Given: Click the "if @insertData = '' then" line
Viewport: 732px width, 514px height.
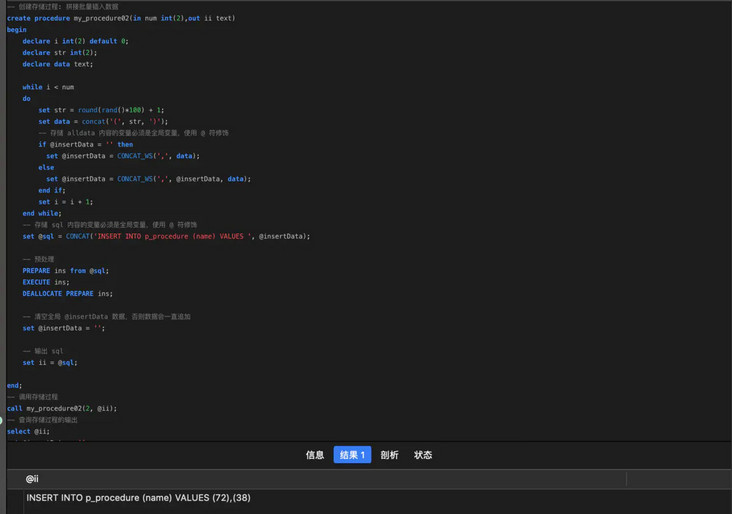Looking at the screenshot, I should pos(86,144).
